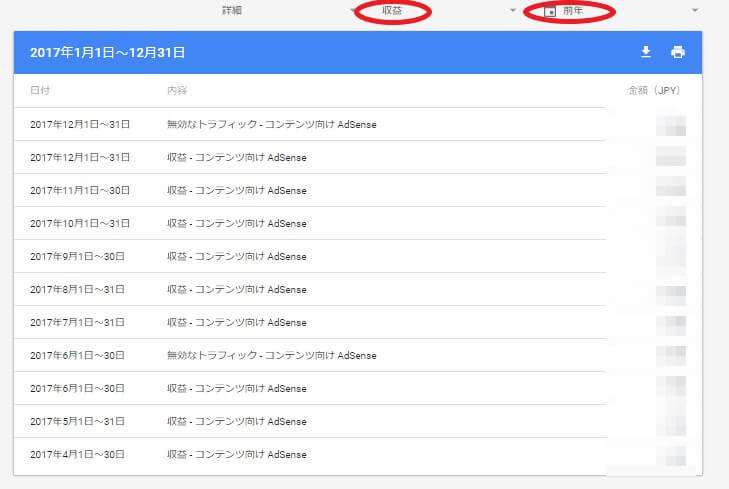The height and width of the screenshot is (489, 729).
Task: Click the 2017年1月1日～12月31日 header title
Action: coord(107,53)
